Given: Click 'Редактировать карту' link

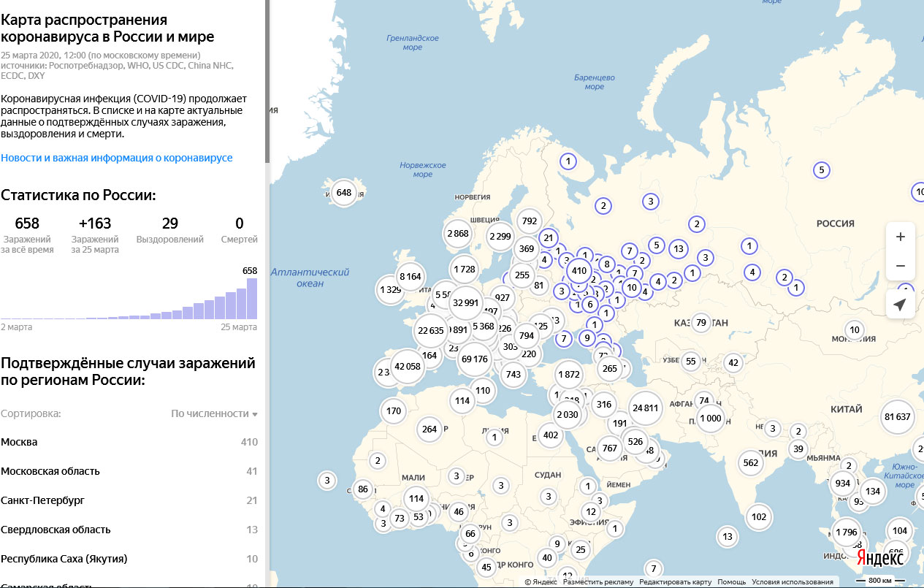Looking at the screenshot, I should pos(675,582).
